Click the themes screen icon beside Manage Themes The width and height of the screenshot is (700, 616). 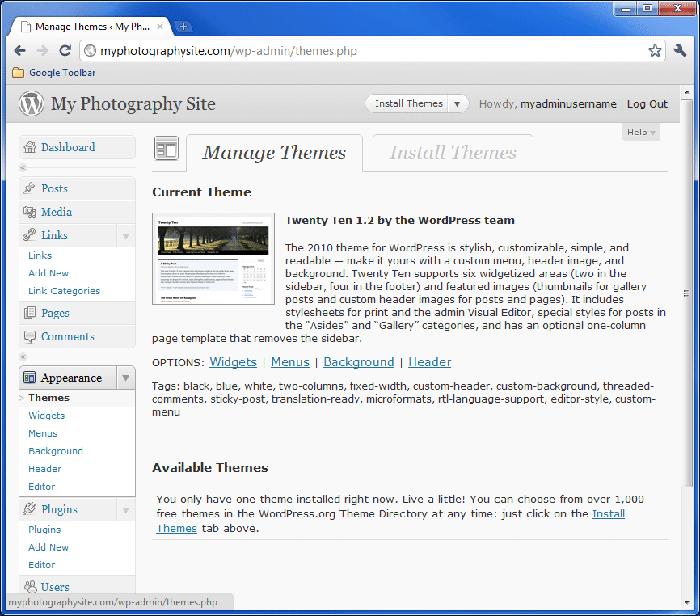coord(166,148)
